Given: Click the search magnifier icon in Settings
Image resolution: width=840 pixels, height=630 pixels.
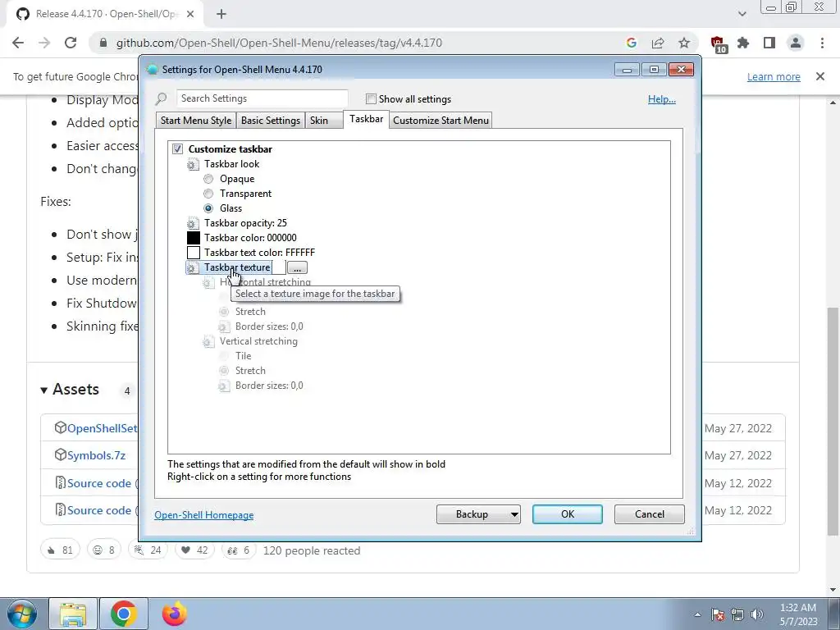Looking at the screenshot, I should [162, 99].
